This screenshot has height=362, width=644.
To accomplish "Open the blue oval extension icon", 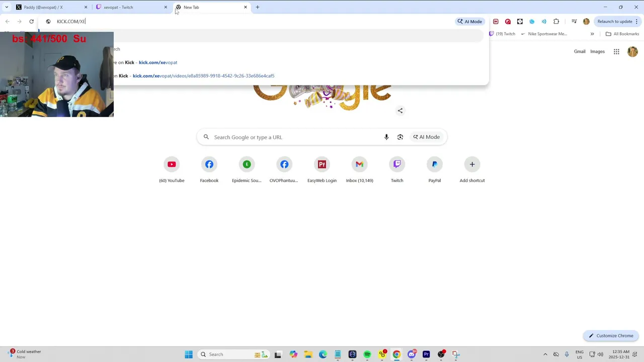I will click(x=532, y=21).
